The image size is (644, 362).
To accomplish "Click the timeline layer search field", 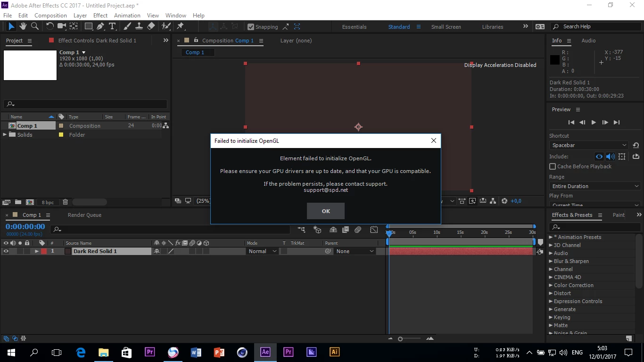I will tap(171, 230).
